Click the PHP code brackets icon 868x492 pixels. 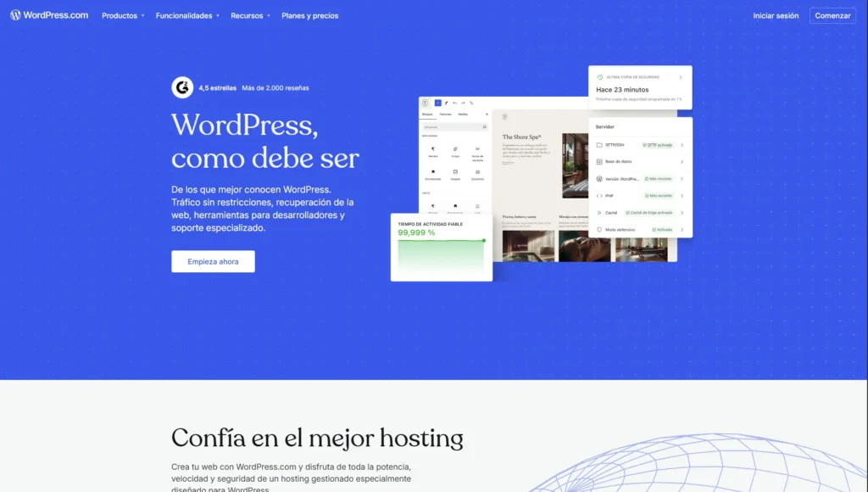(599, 196)
